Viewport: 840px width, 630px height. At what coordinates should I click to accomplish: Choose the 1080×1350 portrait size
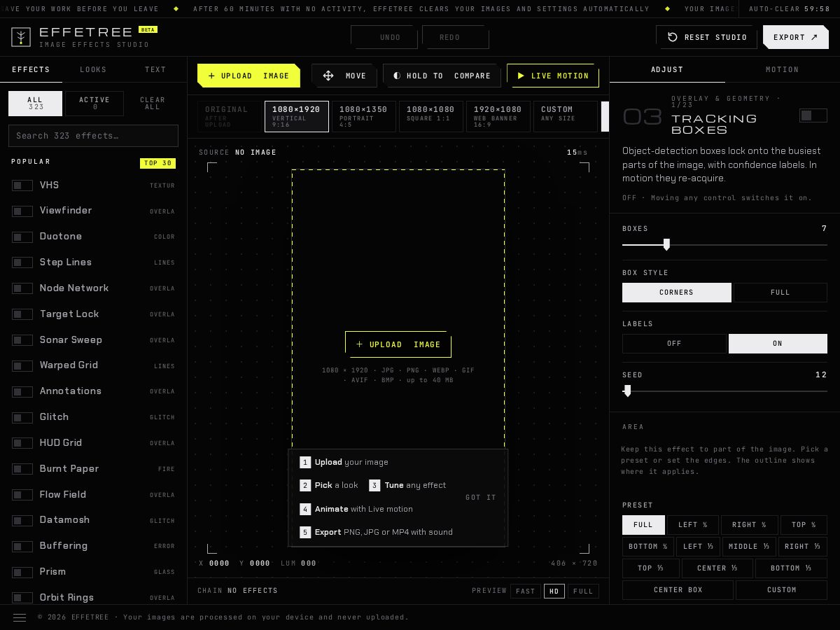coord(364,116)
